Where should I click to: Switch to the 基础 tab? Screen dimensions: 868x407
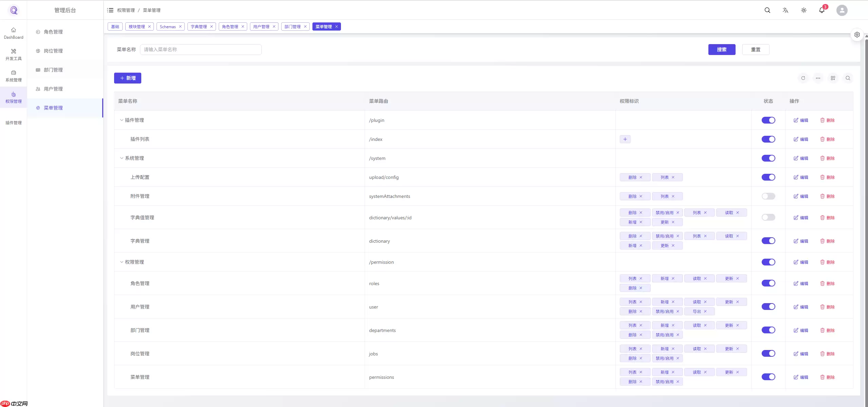pyautogui.click(x=115, y=26)
